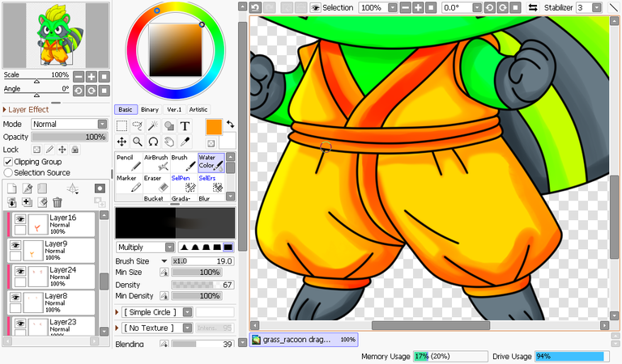
Task: Click the brush Density slider
Action: coord(202,285)
